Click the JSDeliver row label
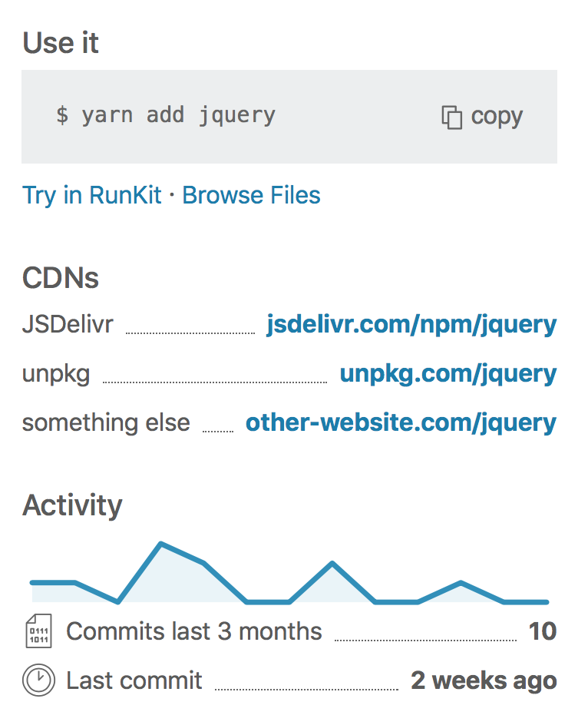 click(x=68, y=324)
